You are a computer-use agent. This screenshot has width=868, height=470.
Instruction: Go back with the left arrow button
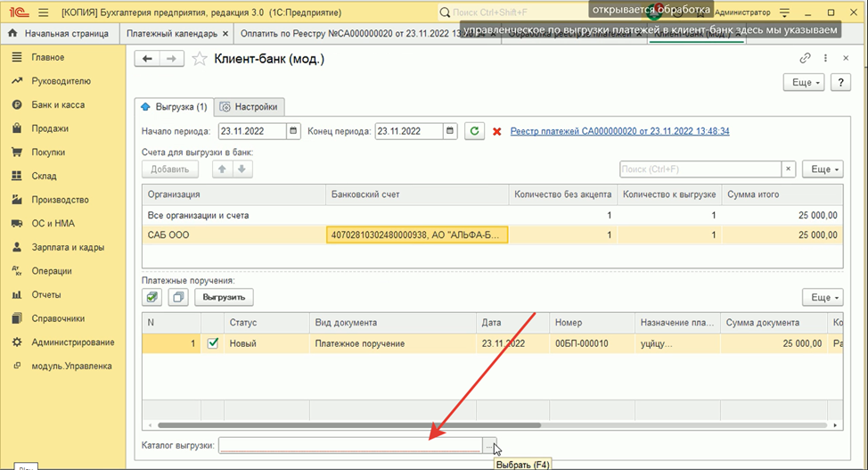147,59
